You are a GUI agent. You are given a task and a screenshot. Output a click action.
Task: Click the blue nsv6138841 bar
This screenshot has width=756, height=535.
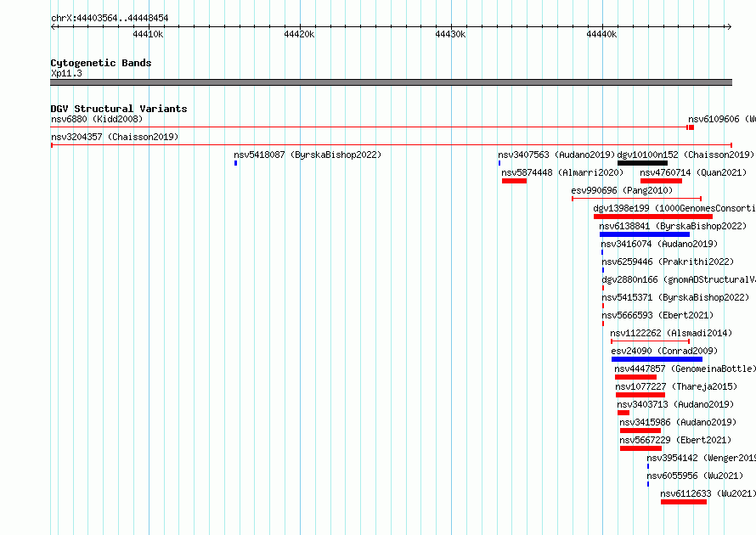click(645, 234)
